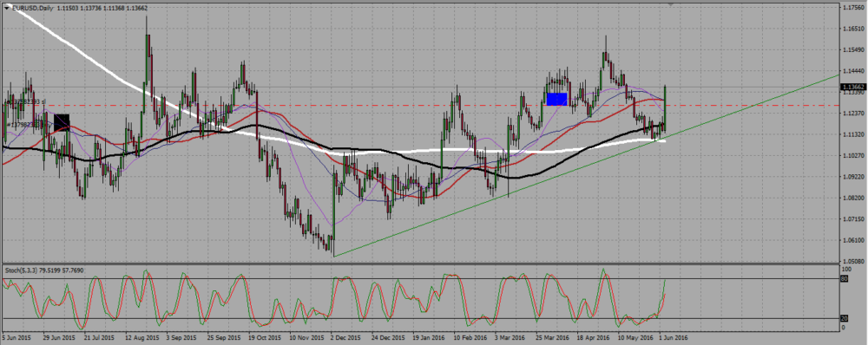
Task: Click the stop-loss order label ending in sl
Action: [23, 101]
